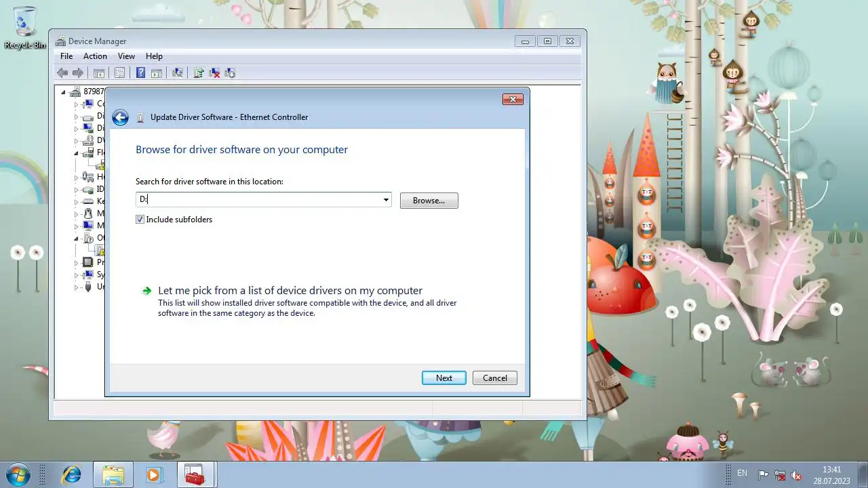Click the Forward arrow in Device Manager toolbar
This screenshot has height=488, width=868.
tap(78, 73)
